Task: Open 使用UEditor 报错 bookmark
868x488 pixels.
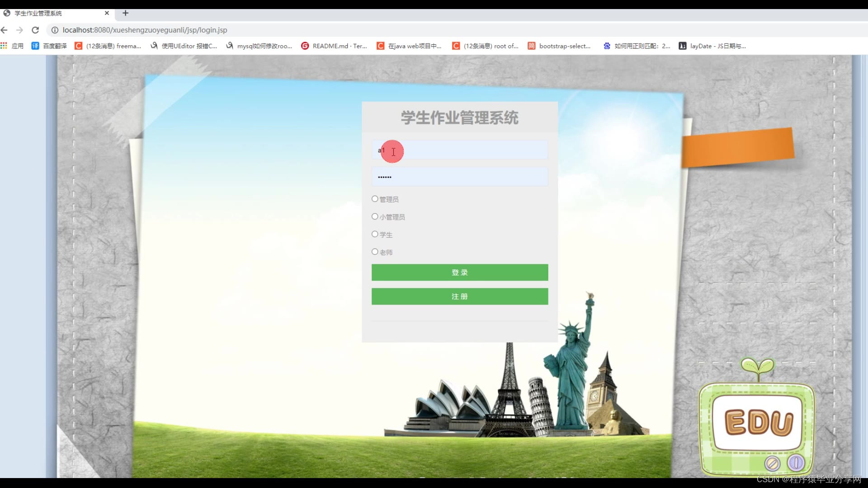Action: coord(184,46)
